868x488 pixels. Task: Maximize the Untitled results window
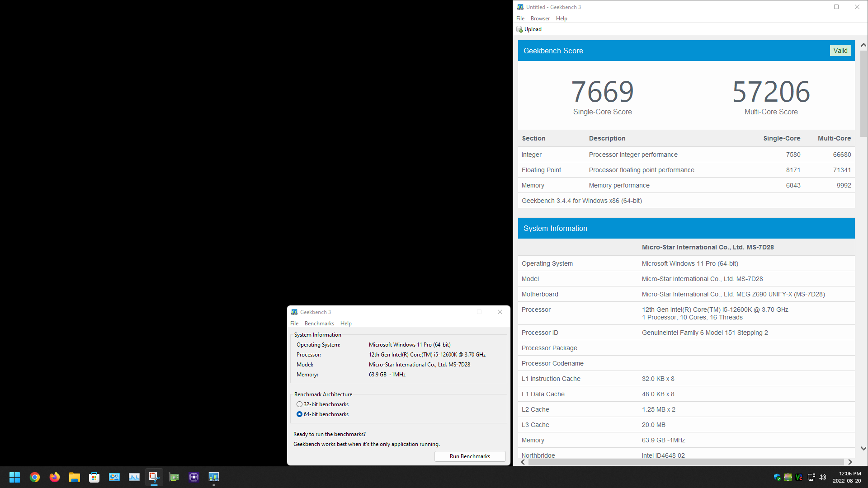pos(836,7)
